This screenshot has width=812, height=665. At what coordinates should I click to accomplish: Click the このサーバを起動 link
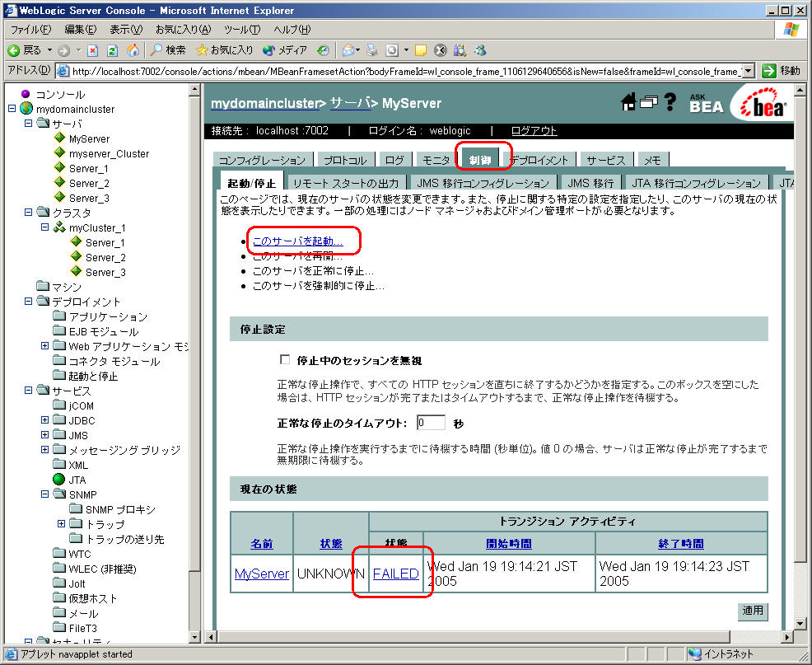coord(297,241)
